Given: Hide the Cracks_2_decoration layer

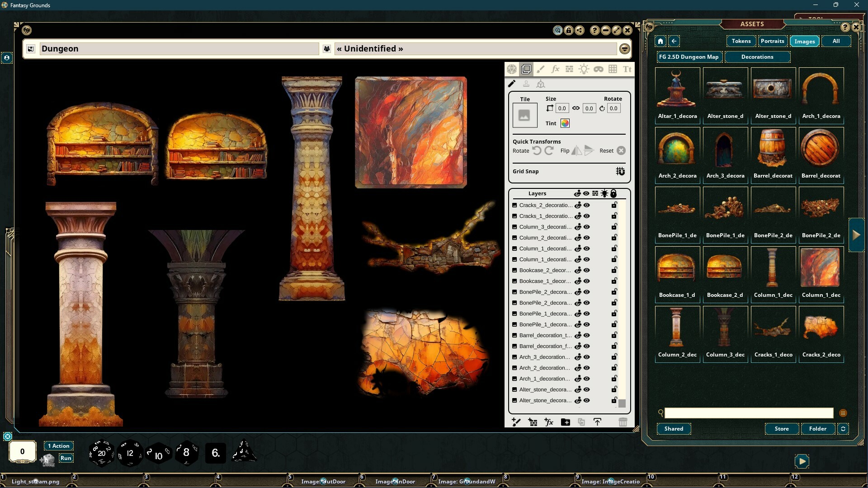Looking at the screenshot, I should pyautogui.click(x=586, y=205).
